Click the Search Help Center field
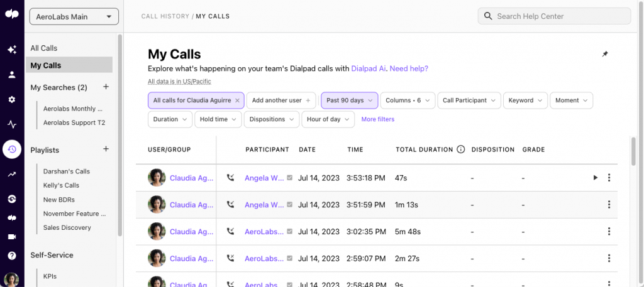Image resolution: width=644 pixels, height=287 pixels. tap(554, 16)
